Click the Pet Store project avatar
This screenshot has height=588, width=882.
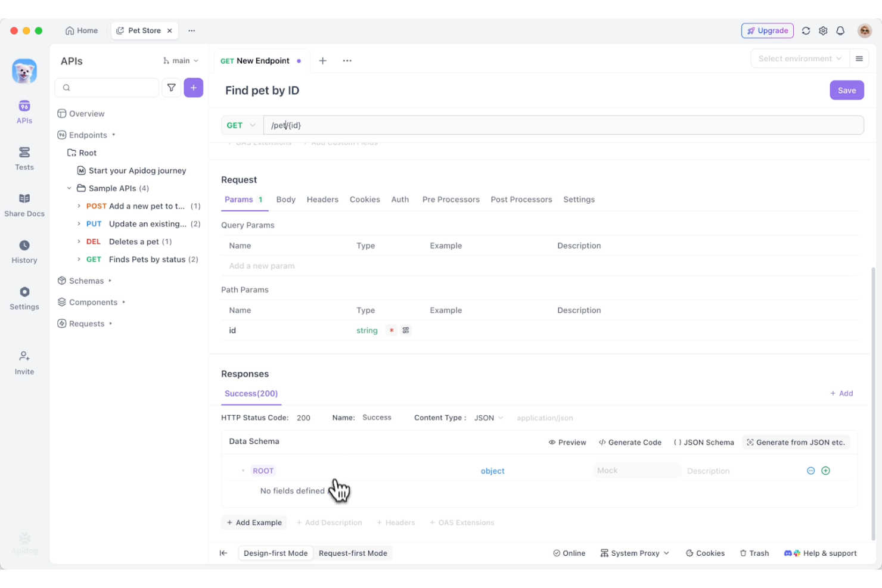24,71
